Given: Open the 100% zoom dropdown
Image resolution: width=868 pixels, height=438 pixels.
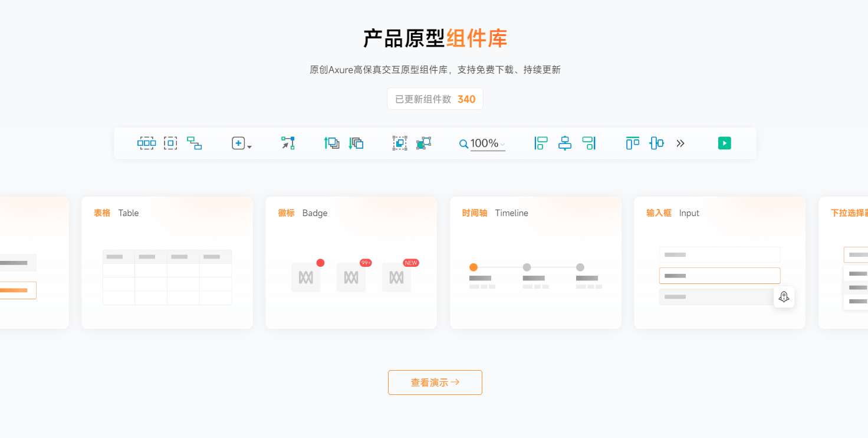Looking at the screenshot, I should [488, 143].
